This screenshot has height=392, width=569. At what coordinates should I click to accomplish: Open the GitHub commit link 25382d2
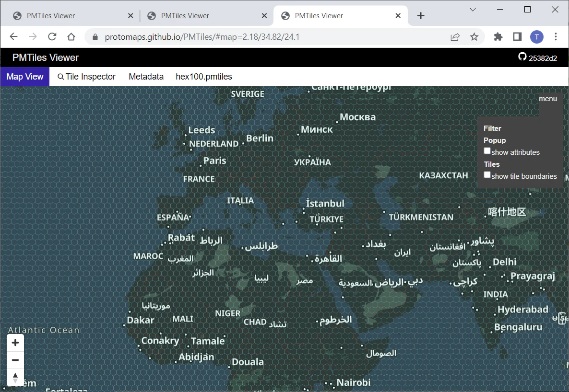point(538,58)
